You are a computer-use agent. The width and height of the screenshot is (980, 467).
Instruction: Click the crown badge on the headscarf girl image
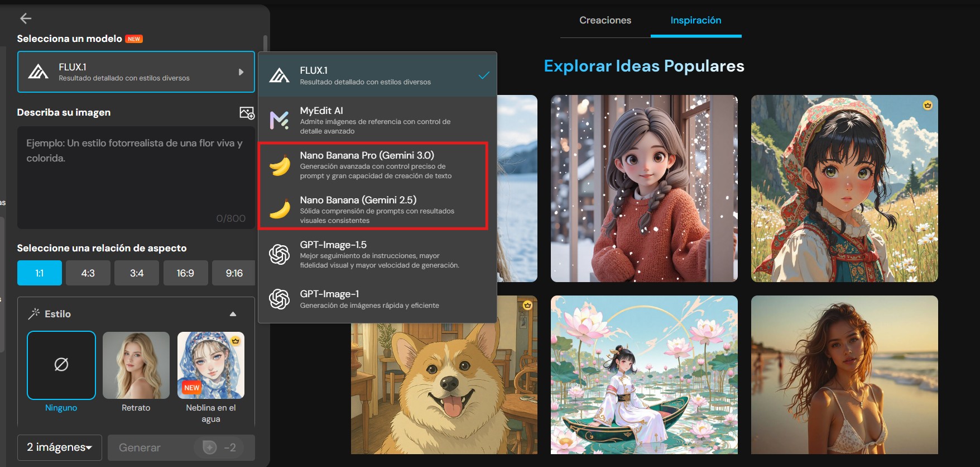coord(928,105)
